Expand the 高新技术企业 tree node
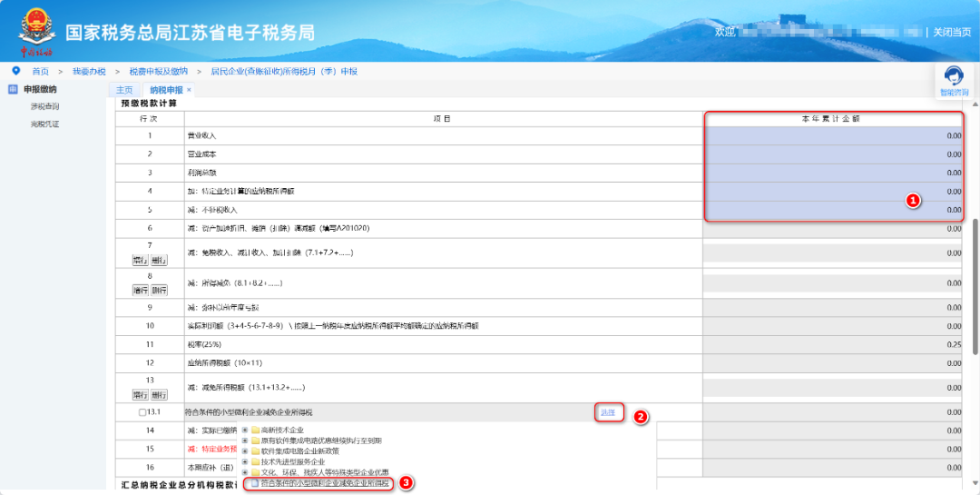The height and width of the screenshot is (495, 980). pos(245,430)
